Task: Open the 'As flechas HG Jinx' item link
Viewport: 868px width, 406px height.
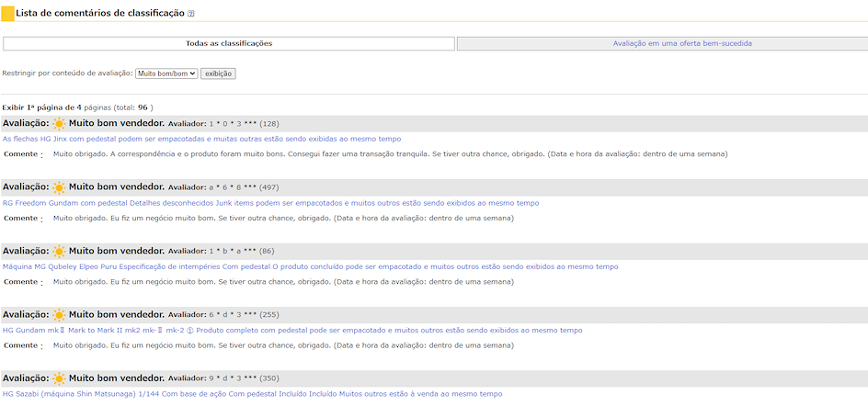Action: (x=202, y=139)
